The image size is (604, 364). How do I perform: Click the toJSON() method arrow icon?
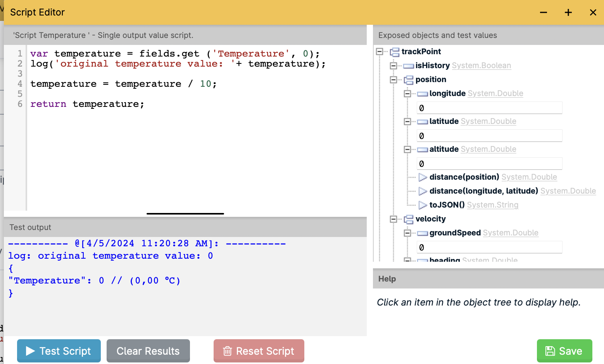(x=423, y=205)
